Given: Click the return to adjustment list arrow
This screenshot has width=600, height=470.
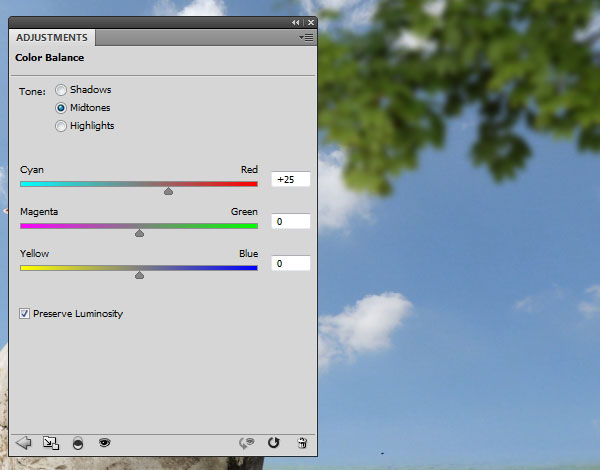Looking at the screenshot, I should (x=24, y=443).
